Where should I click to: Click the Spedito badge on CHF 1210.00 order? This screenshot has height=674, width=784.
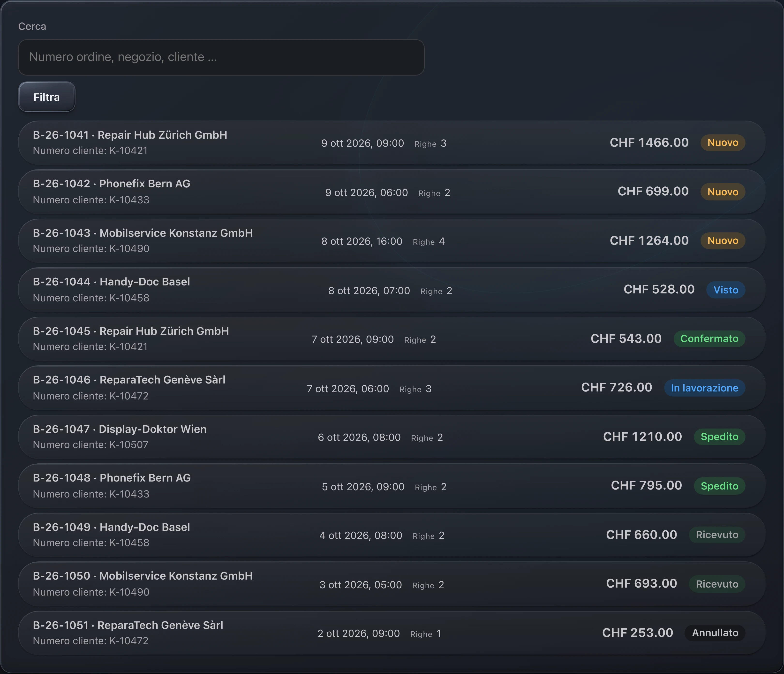pos(719,437)
